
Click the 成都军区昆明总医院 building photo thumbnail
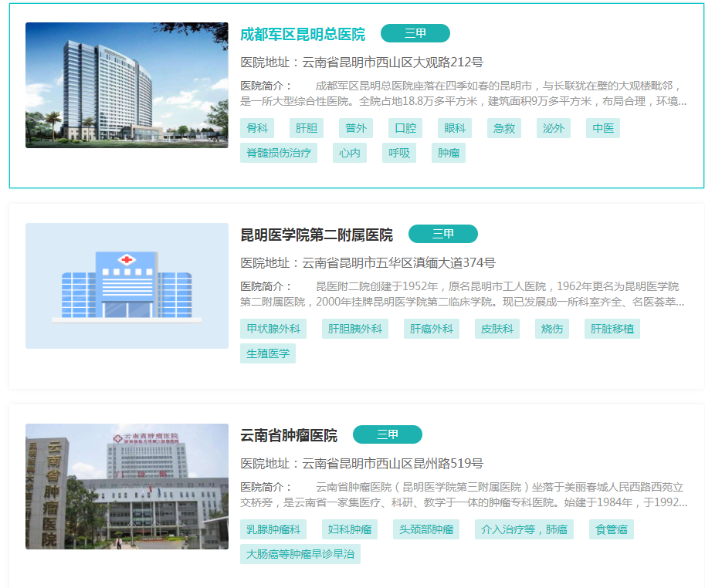pos(127,85)
